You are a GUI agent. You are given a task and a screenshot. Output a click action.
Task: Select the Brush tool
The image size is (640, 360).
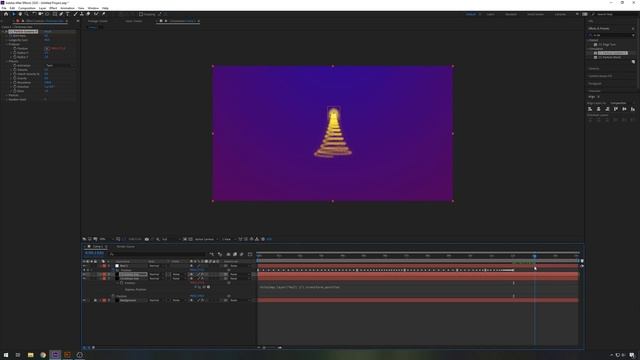[x=76, y=14]
